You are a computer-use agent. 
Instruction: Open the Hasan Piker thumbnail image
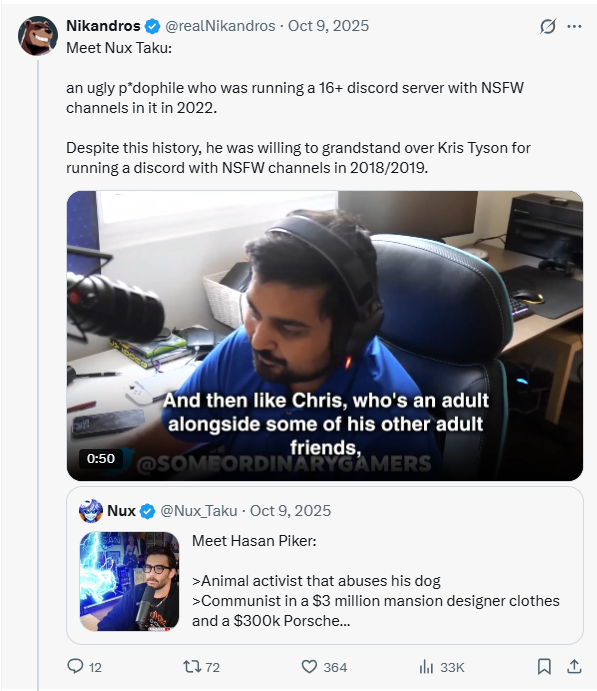tap(130, 581)
